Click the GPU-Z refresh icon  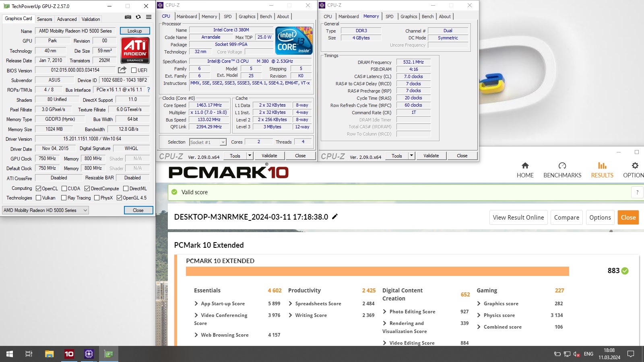(138, 17)
